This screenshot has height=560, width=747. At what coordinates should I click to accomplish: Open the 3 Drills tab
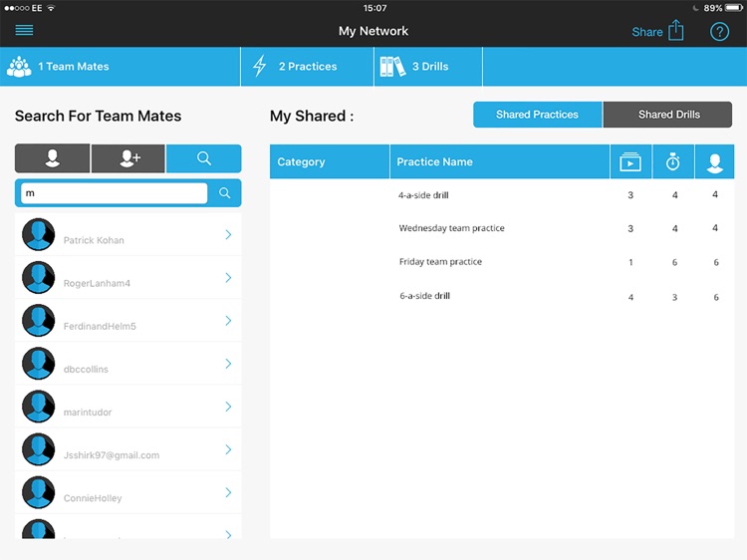[x=428, y=67]
